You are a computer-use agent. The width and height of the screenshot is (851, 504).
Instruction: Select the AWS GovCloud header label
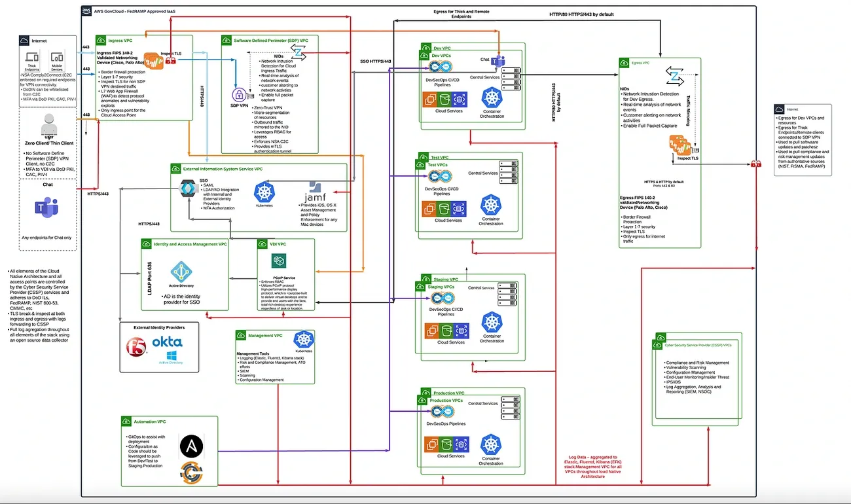click(x=139, y=11)
